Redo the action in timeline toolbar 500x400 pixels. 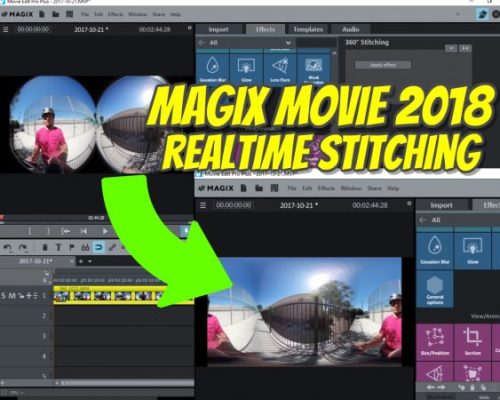23,247
